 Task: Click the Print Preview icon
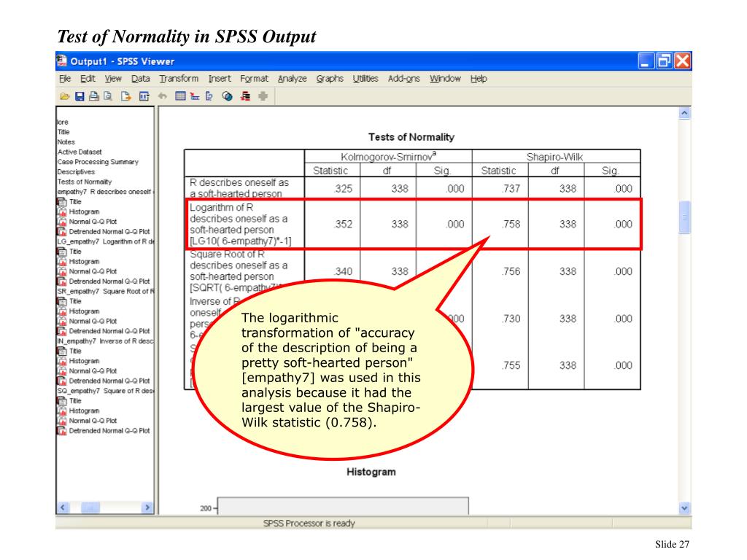pos(108,97)
